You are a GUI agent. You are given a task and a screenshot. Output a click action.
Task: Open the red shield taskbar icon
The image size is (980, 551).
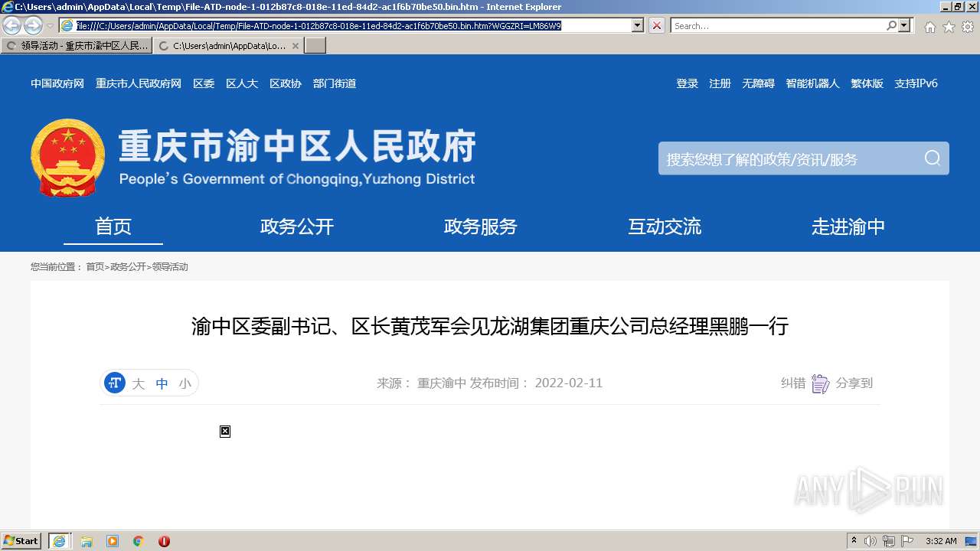coord(164,541)
